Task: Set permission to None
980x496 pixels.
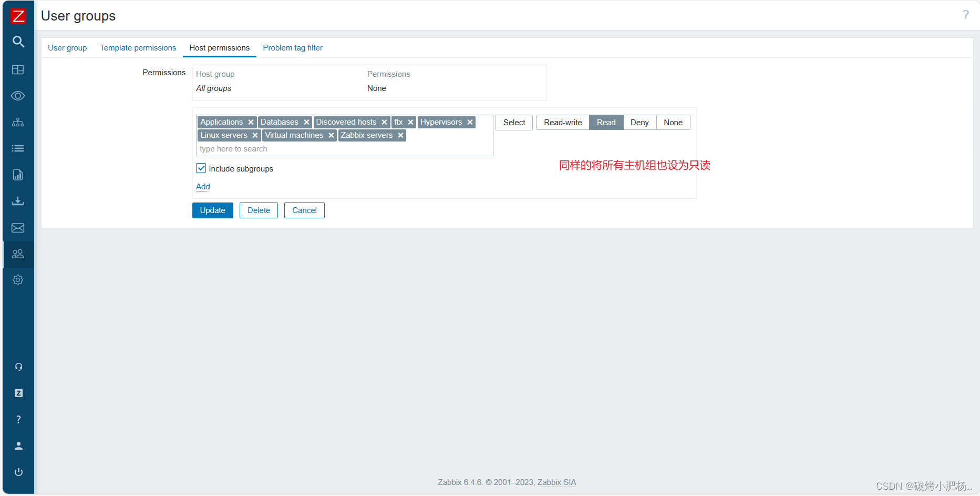Action: pyautogui.click(x=673, y=123)
